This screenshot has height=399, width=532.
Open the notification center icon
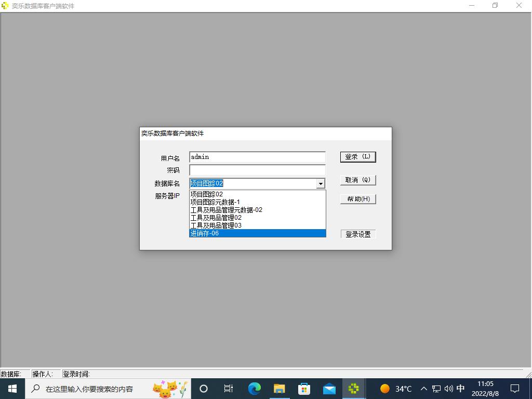coord(514,389)
